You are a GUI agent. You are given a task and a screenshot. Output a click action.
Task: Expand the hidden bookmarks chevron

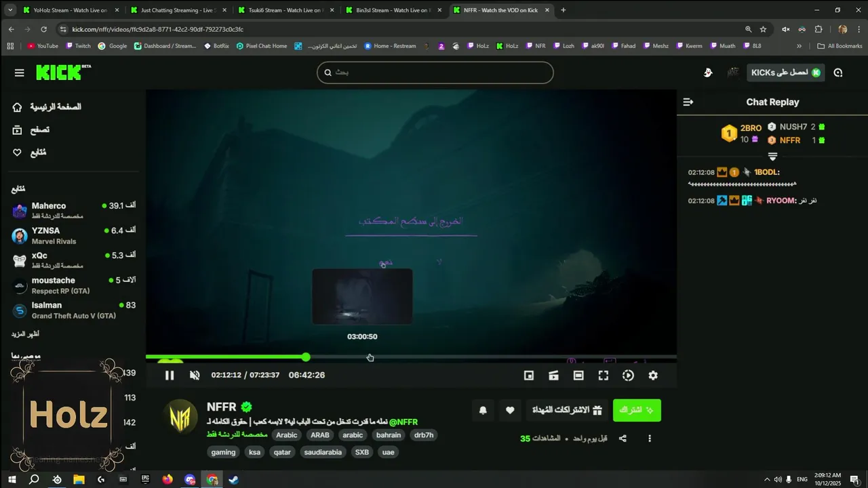[x=799, y=46]
